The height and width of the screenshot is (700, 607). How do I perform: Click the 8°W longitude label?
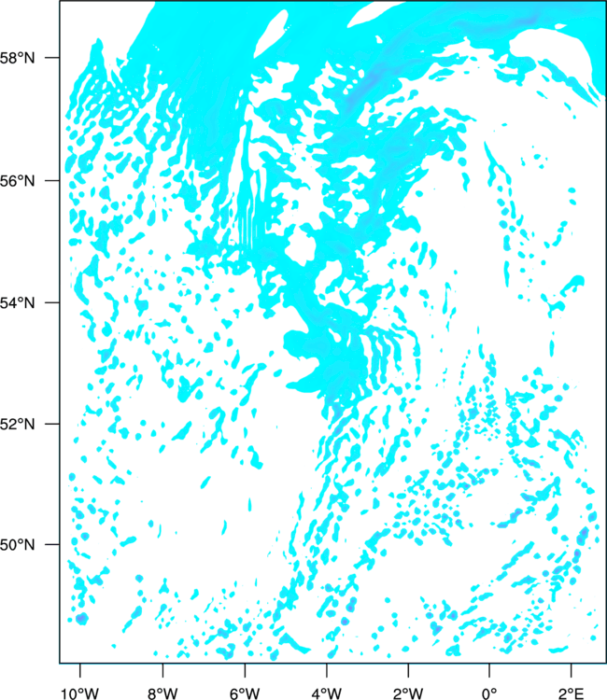click(x=162, y=693)
